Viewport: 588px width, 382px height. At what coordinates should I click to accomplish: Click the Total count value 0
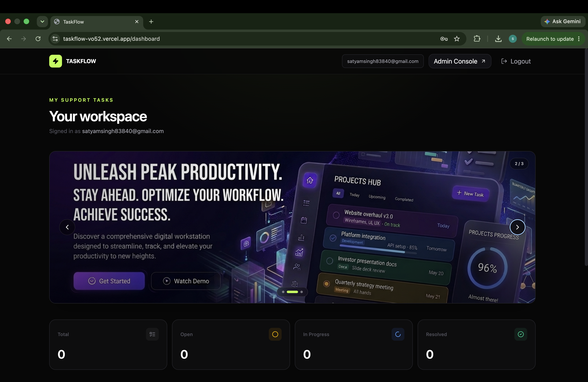tap(61, 354)
